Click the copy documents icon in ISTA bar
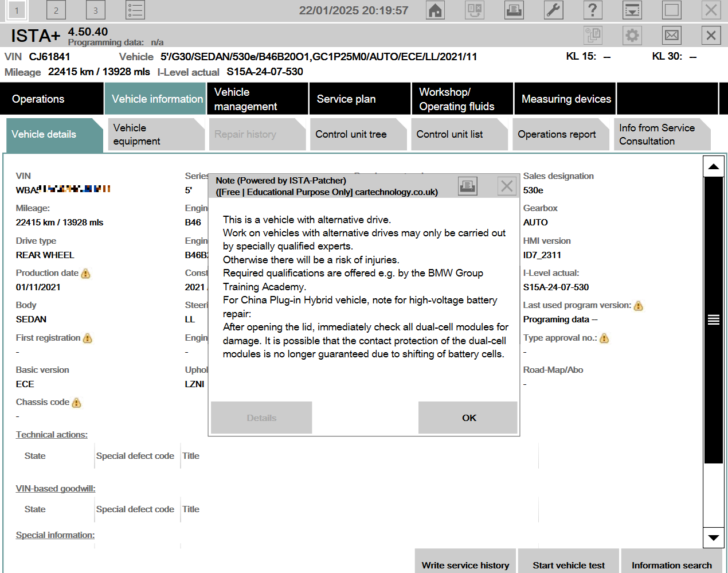This screenshot has height=573, width=728. coord(593,36)
